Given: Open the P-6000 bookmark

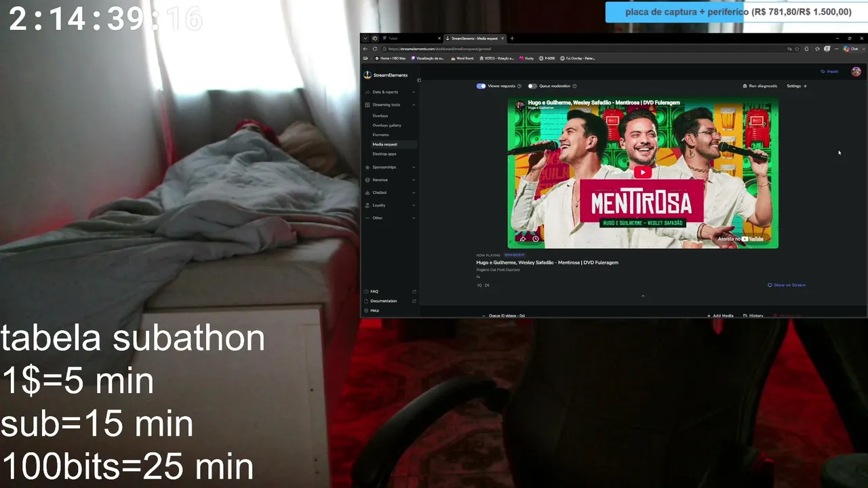Looking at the screenshot, I should (x=547, y=58).
